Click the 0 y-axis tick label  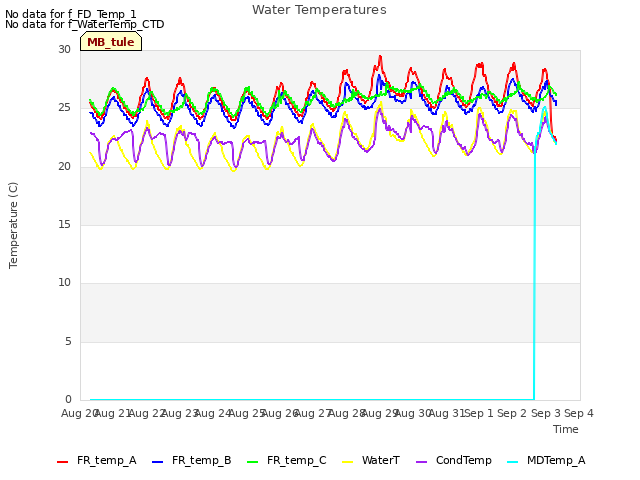click(68, 399)
